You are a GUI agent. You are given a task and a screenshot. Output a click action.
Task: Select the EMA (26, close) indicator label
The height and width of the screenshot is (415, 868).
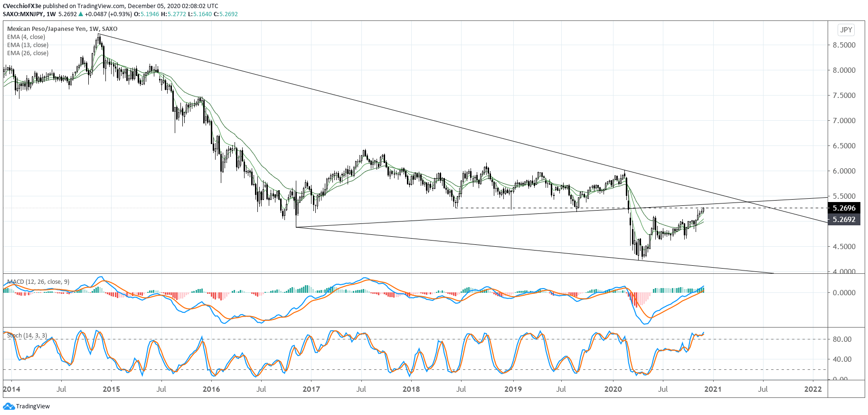[x=28, y=53]
